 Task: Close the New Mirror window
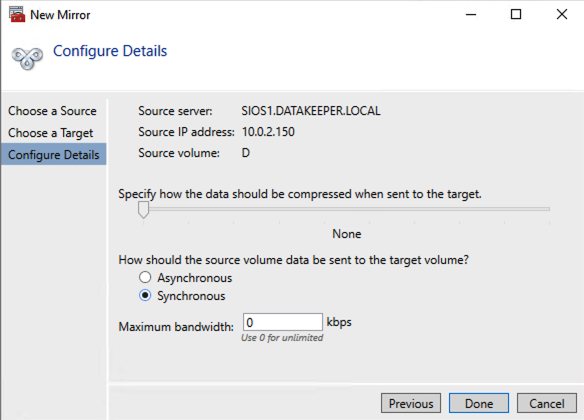[x=562, y=15]
